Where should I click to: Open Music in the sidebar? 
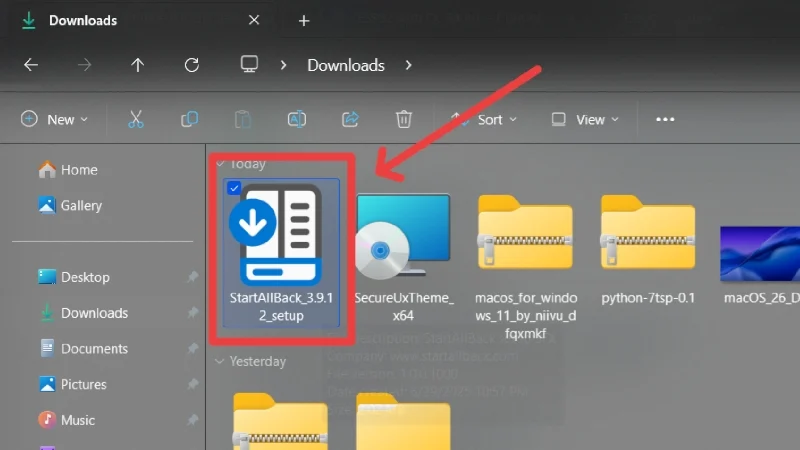[78, 420]
